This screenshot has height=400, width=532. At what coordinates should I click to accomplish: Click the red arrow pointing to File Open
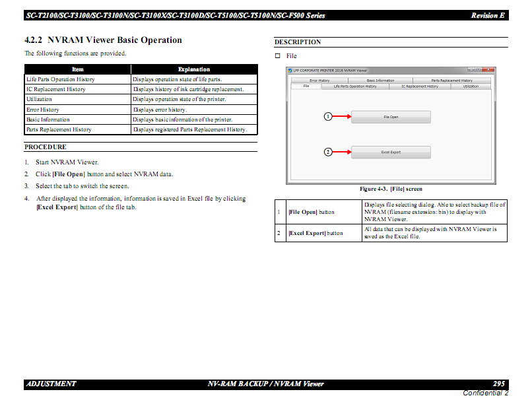[342, 116]
